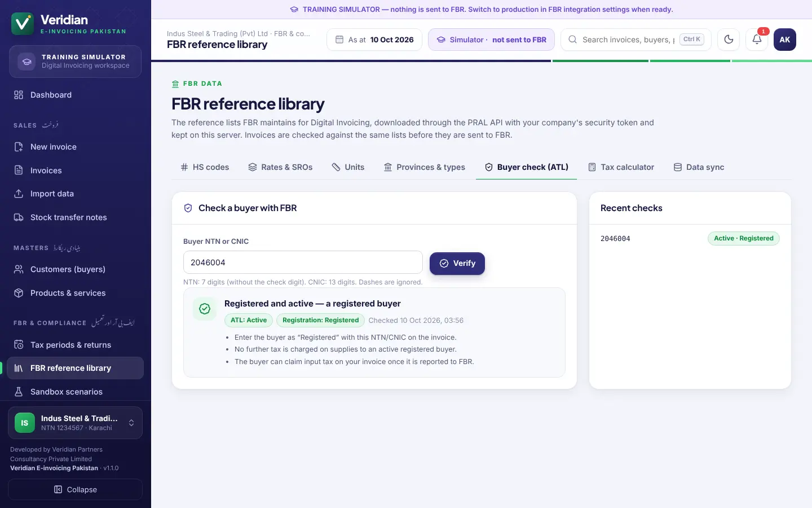Toggle dark mode with the moon icon
Image resolution: width=812 pixels, height=508 pixels.
pos(729,40)
